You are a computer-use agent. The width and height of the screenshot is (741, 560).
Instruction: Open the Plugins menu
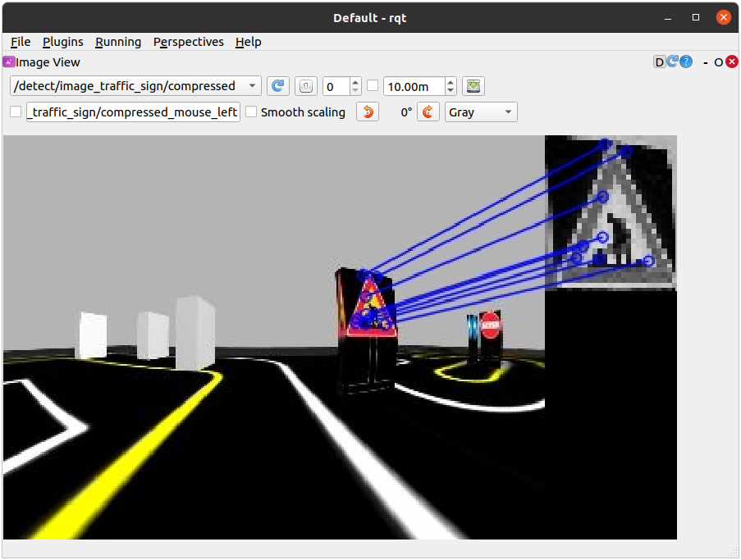click(x=62, y=42)
